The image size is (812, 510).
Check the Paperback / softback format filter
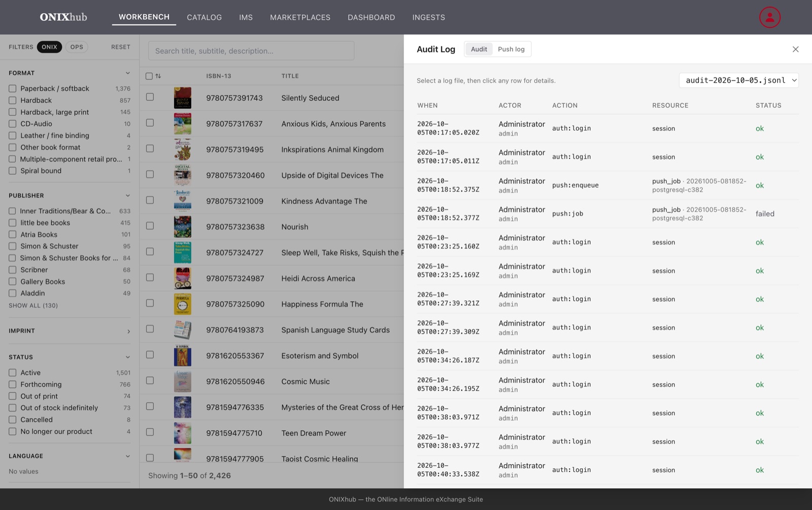(x=13, y=88)
